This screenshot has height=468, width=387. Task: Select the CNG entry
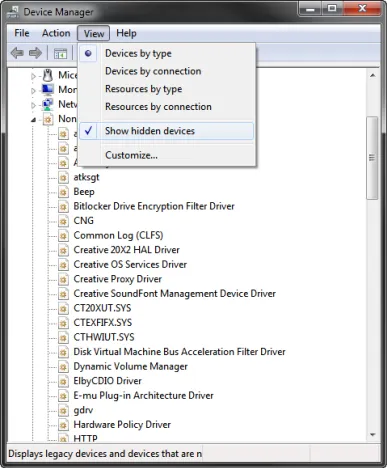point(84,221)
